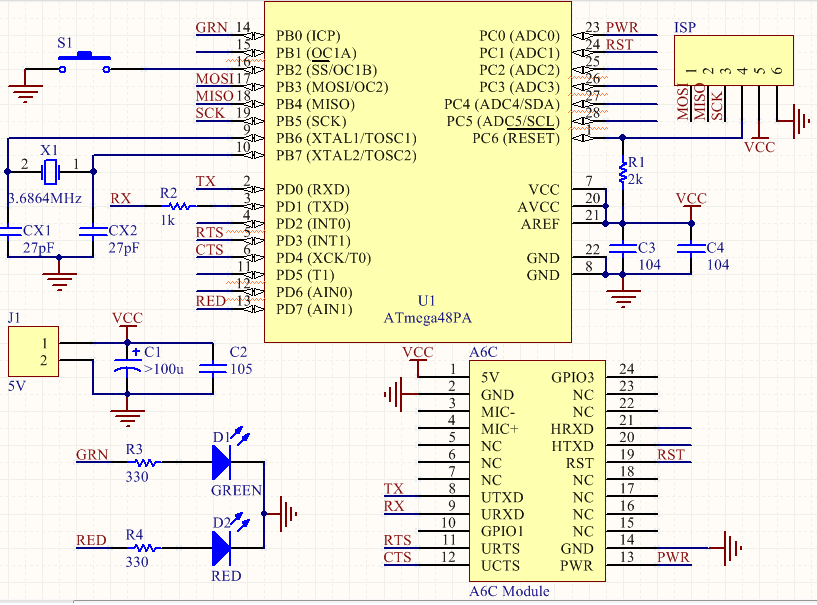Click the 5V label under J1
The height and width of the screenshot is (605, 817).
(17, 386)
